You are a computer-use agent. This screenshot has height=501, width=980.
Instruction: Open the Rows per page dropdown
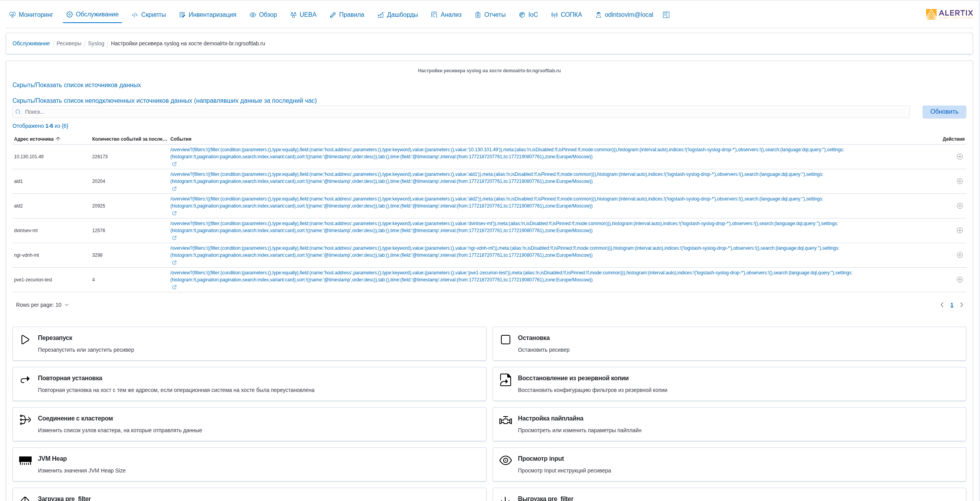coord(42,305)
